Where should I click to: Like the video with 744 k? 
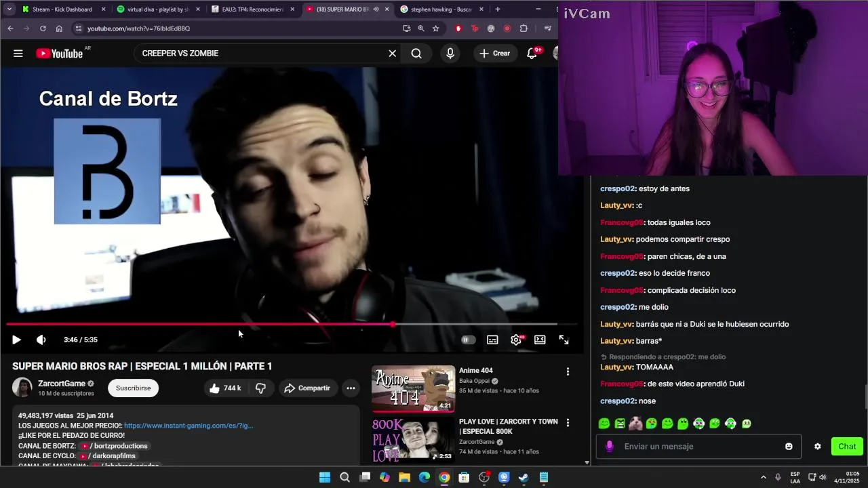pos(226,388)
